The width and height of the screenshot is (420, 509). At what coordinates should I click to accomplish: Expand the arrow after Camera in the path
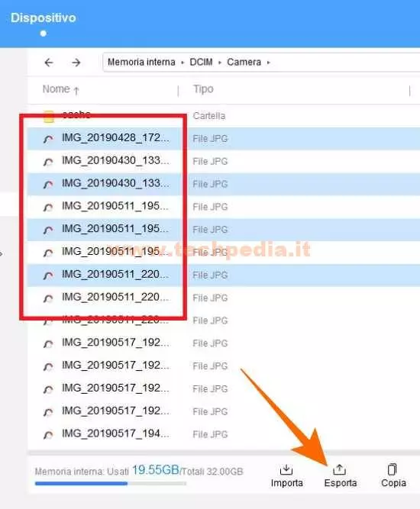268,63
